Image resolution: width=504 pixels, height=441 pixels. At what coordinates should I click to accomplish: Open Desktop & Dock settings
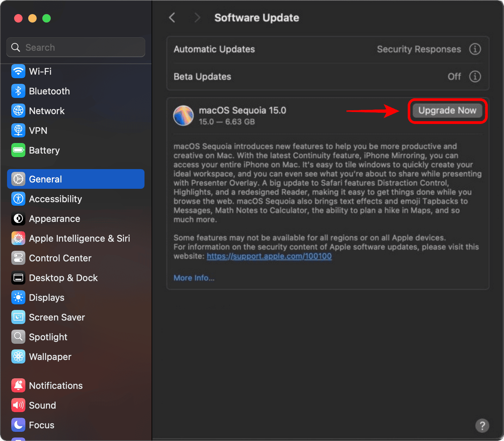[x=63, y=278]
